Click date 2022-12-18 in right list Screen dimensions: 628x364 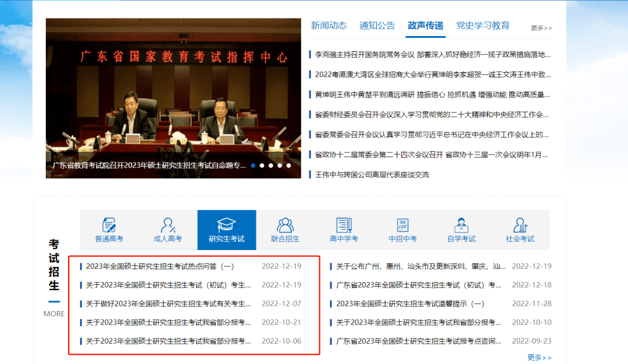pos(531,285)
